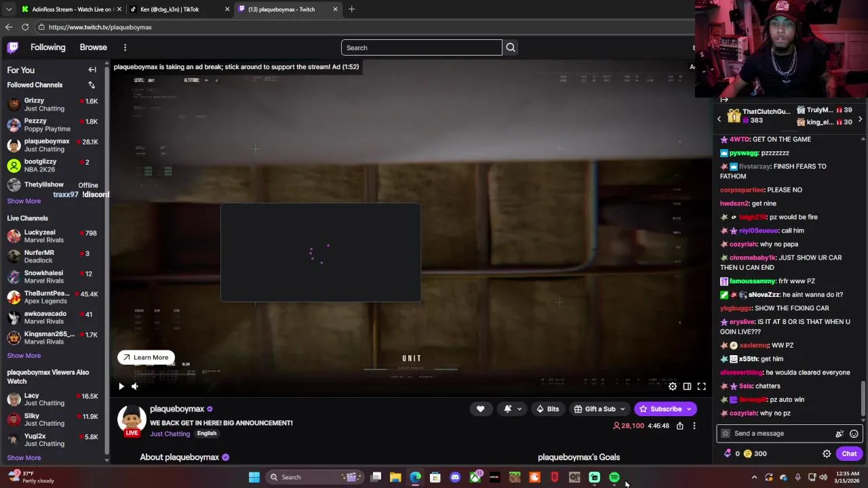Viewport: 868px width, 488px height.
Task: Show More under Live Channels
Action: 24,355
